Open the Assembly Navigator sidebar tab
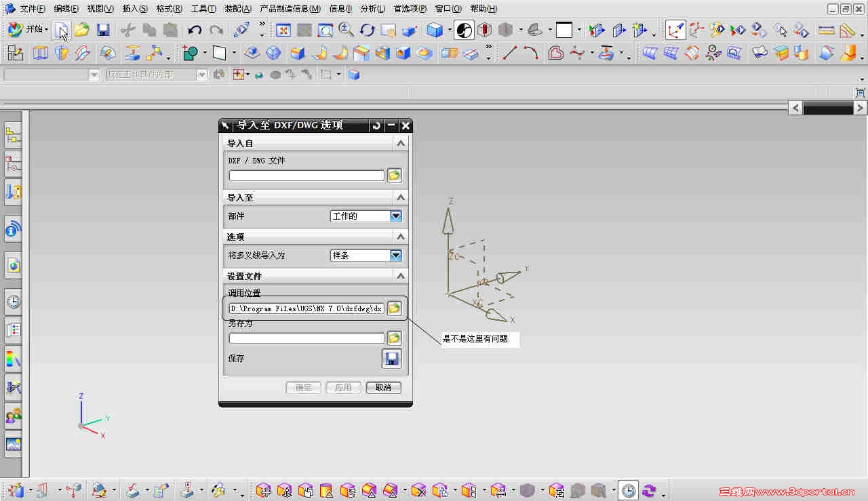Screen dimensions: 868x501 point(13,136)
